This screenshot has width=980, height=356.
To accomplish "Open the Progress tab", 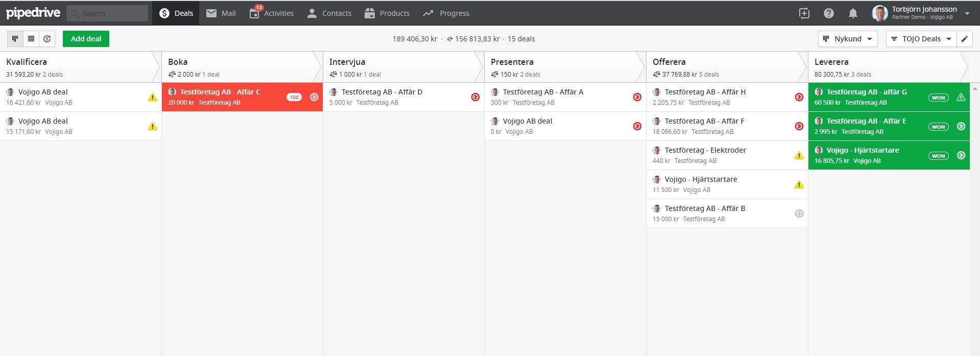I will click(x=446, y=13).
